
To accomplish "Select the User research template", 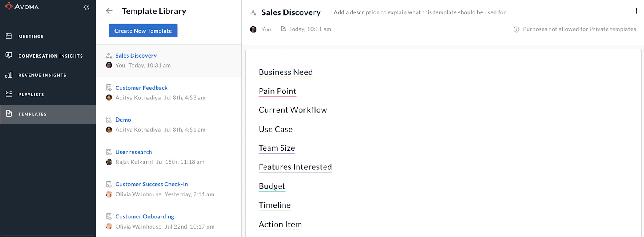I will 134,152.
